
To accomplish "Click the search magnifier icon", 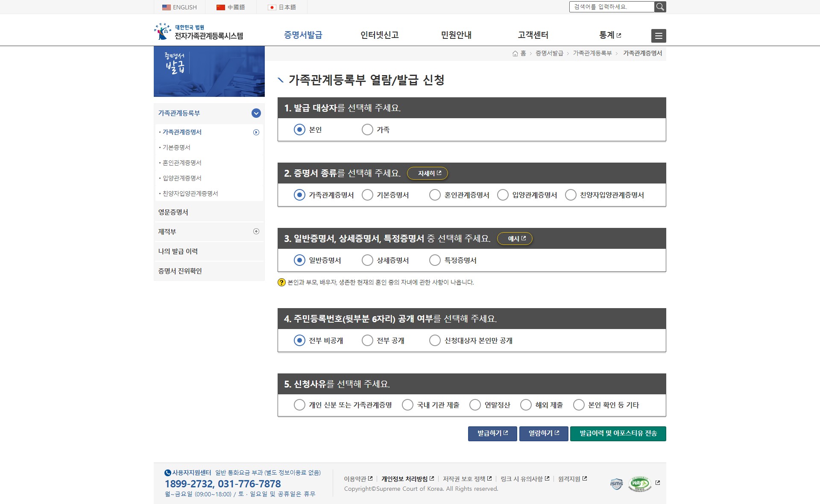I will coord(660,7).
